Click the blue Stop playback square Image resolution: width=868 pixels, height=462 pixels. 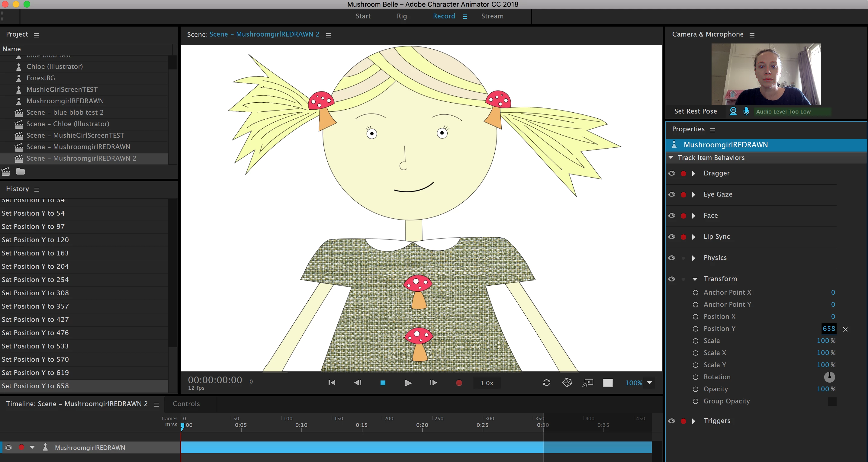tap(383, 383)
